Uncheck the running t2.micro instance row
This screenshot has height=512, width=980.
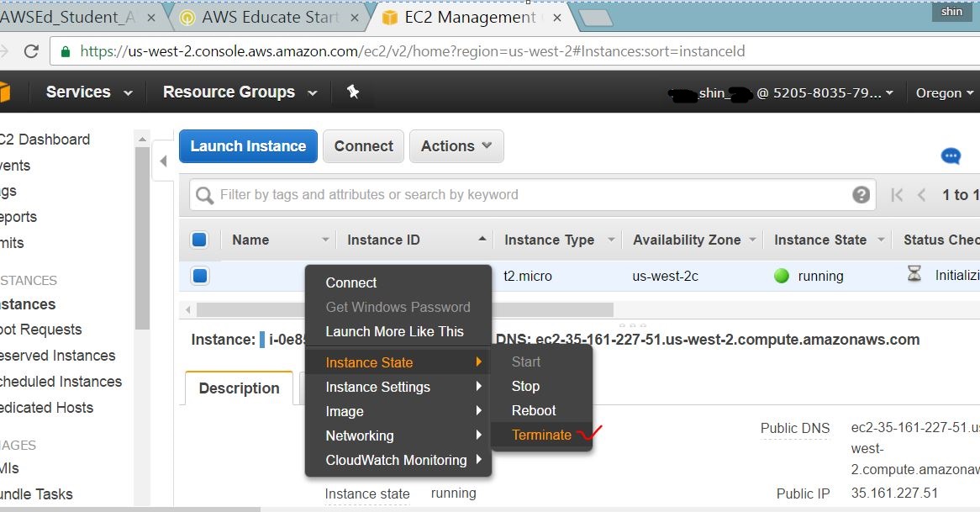(199, 276)
